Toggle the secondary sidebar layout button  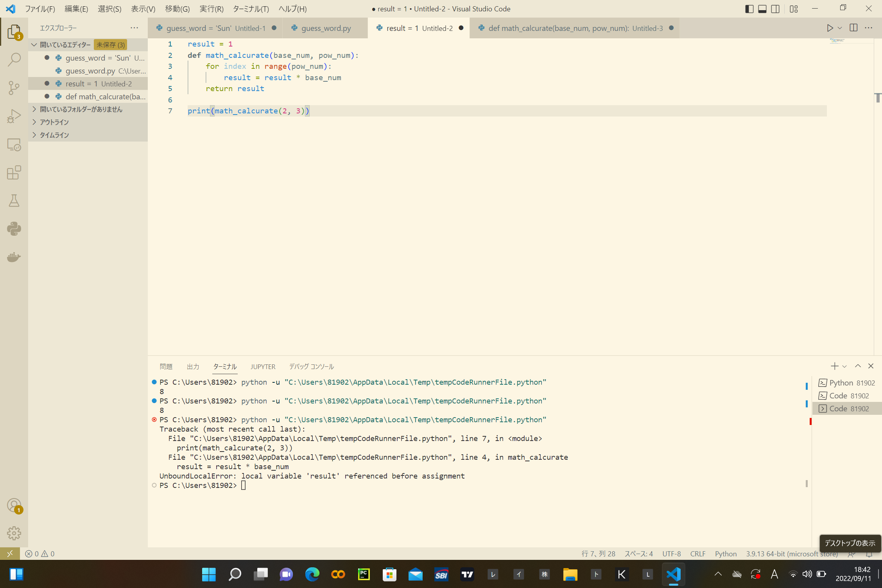point(775,9)
